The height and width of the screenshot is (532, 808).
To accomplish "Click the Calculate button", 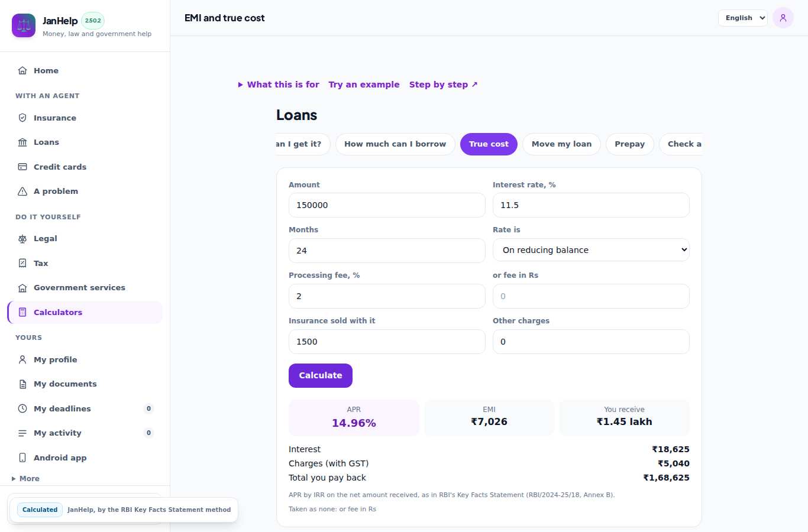I will click(321, 375).
